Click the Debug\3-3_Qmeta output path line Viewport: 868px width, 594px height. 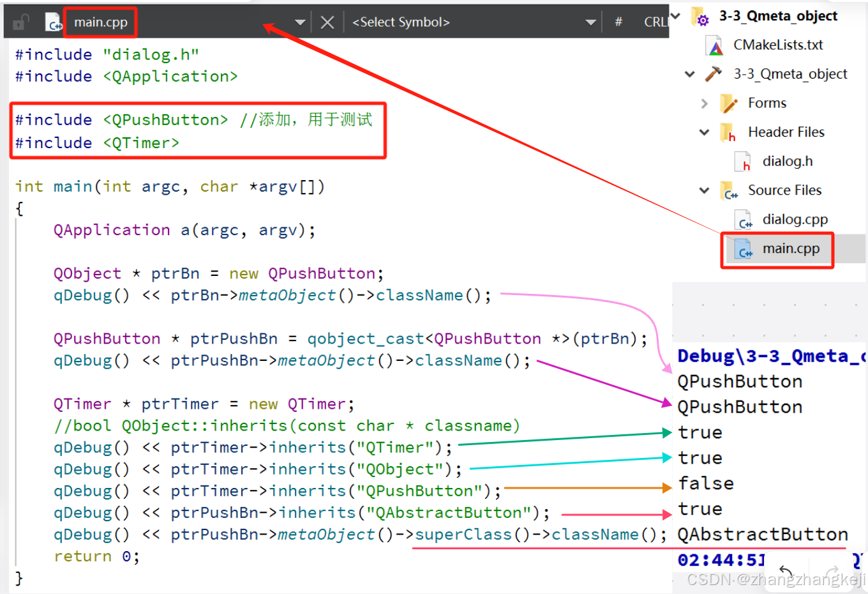click(x=771, y=356)
